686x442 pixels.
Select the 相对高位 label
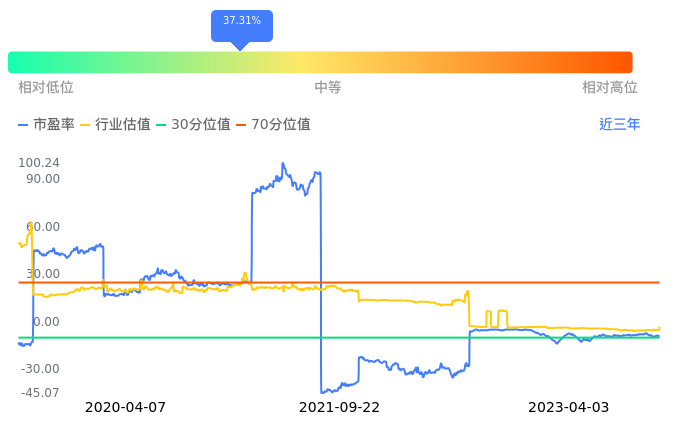610,88
